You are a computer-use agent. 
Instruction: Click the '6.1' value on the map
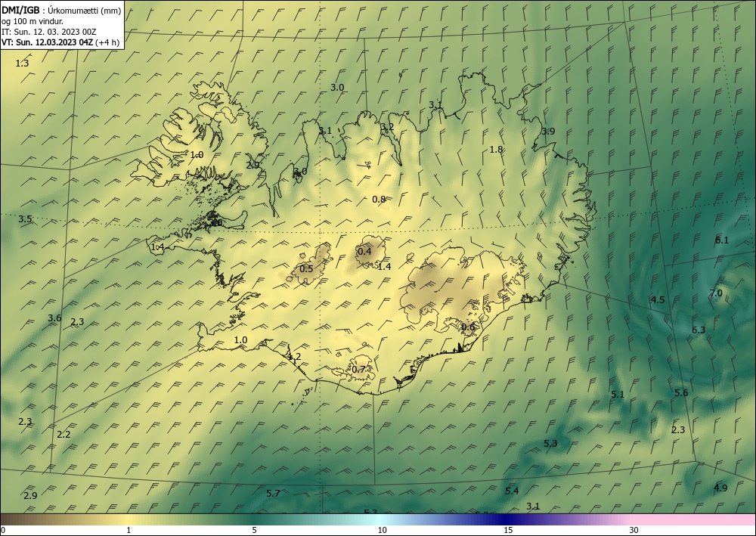pyautogui.click(x=722, y=240)
